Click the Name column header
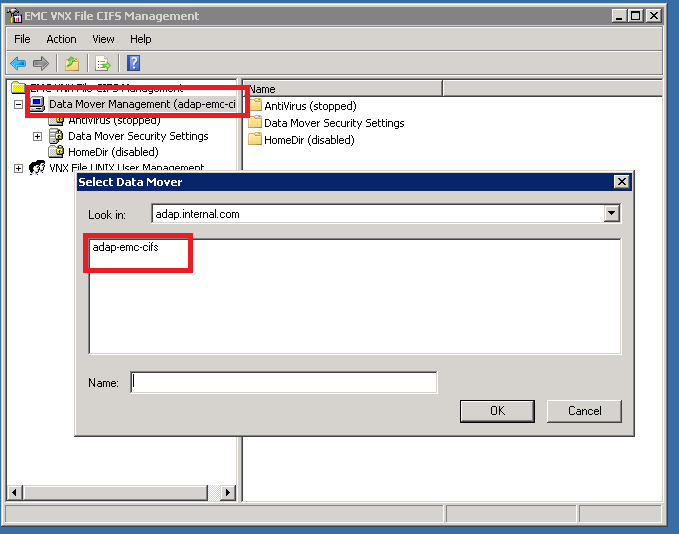679x534 pixels. [x=343, y=89]
